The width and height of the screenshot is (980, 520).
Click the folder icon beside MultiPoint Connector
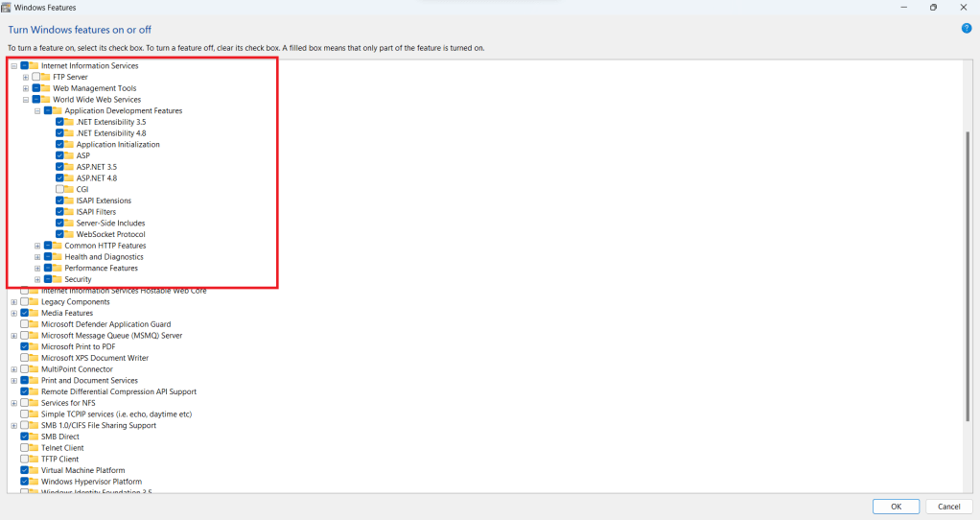35,369
